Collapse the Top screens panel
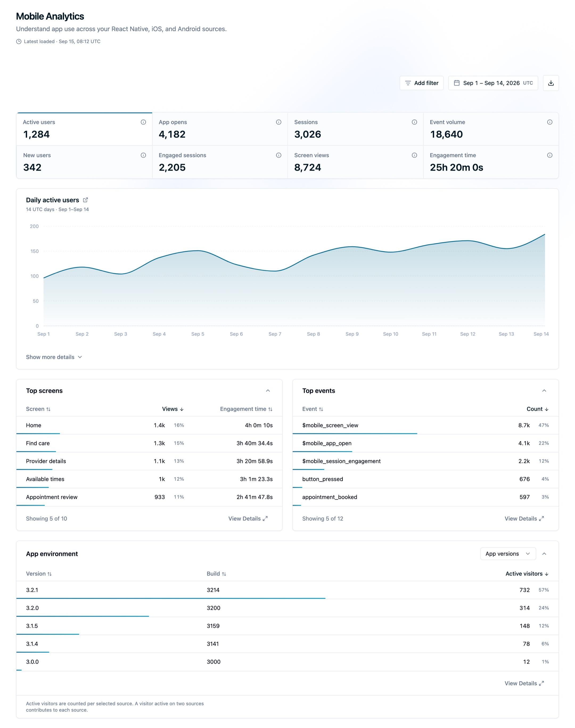This screenshot has height=728, width=575. pyautogui.click(x=268, y=390)
